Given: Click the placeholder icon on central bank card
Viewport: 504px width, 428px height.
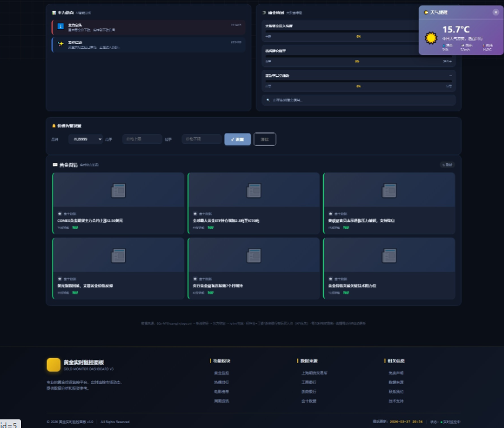Looking at the screenshot, I should (x=253, y=255).
